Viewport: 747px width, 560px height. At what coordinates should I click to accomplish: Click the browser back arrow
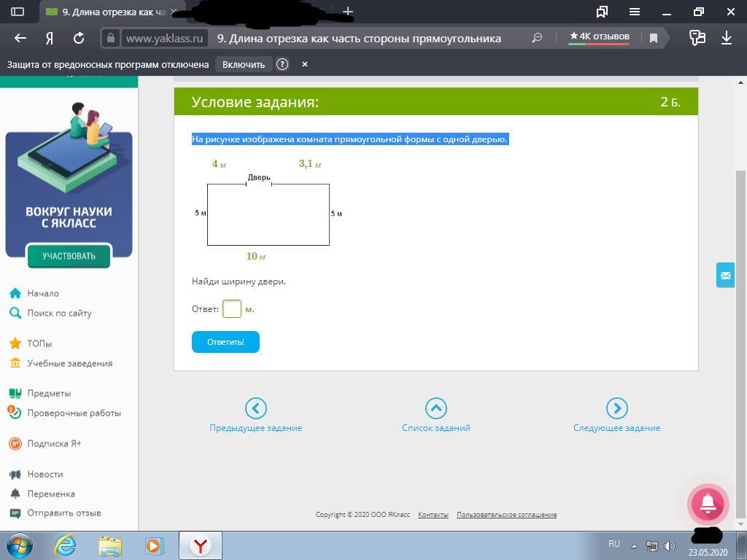(x=20, y=38)
